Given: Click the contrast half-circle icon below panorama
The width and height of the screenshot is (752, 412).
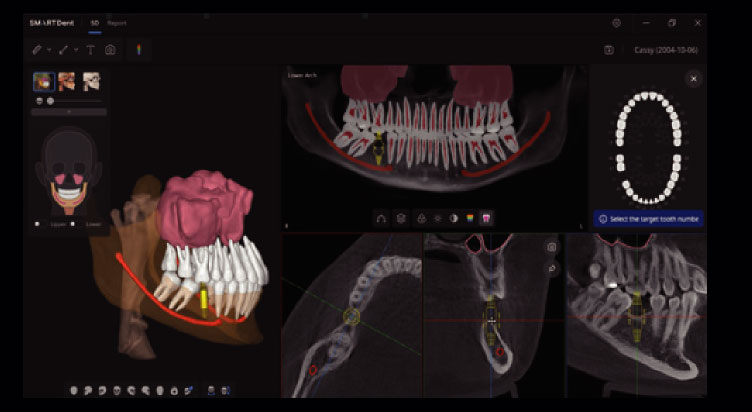Looking at the screenshot, I should tap(453, 217).
